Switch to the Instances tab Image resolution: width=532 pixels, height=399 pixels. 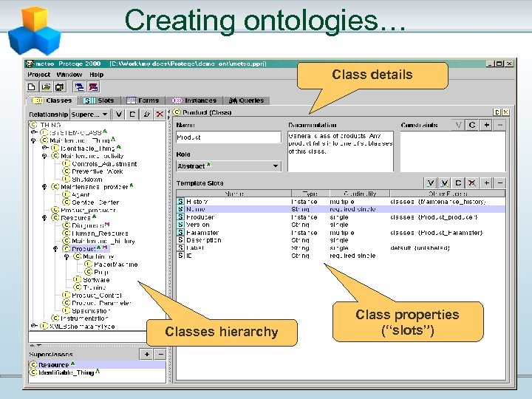(x=195, y=100)
